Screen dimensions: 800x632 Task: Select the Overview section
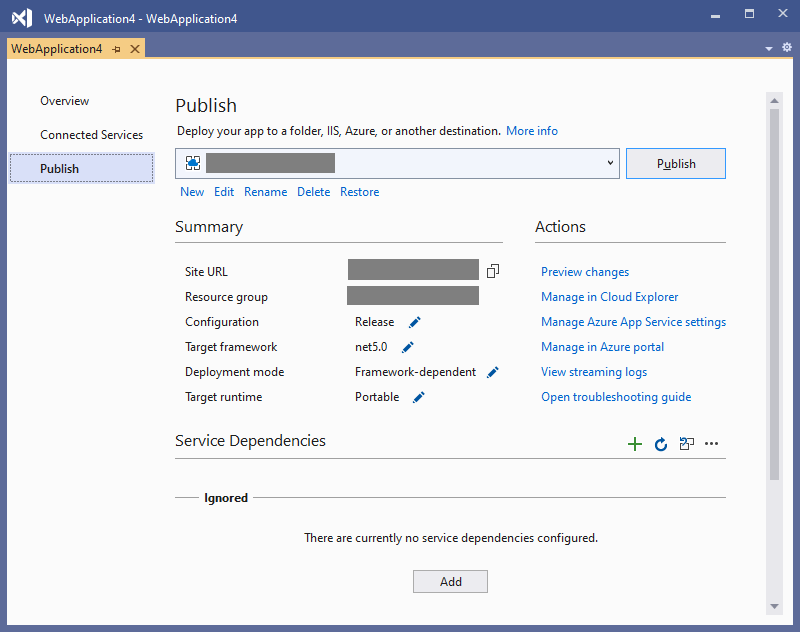coord(65,101)
